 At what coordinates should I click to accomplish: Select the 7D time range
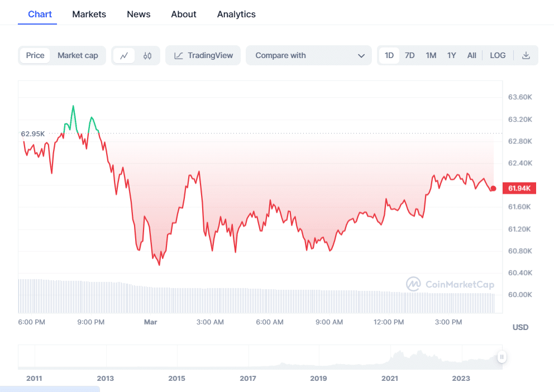(x=409, y=55)
